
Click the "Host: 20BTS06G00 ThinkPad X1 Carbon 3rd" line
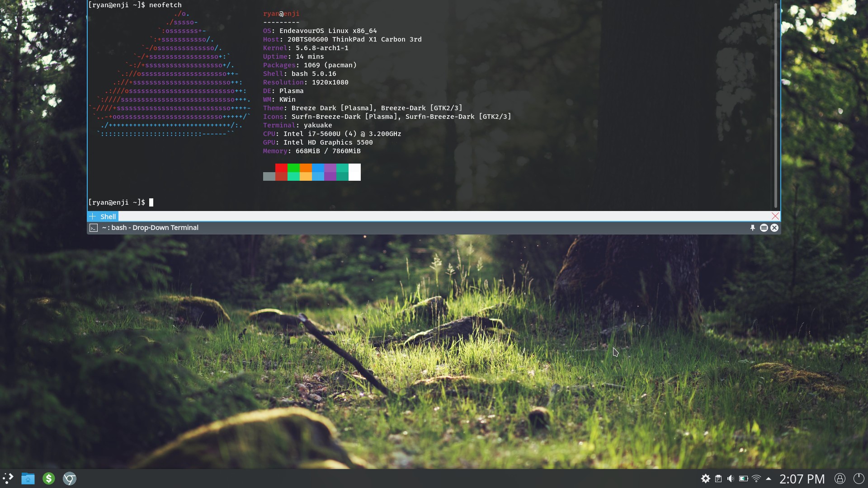pyautogui.click(x=342, y=39)
